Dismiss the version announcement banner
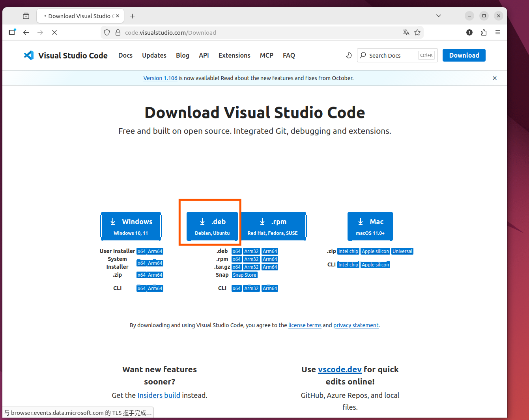The image size is (529, 420). point(495,78)
